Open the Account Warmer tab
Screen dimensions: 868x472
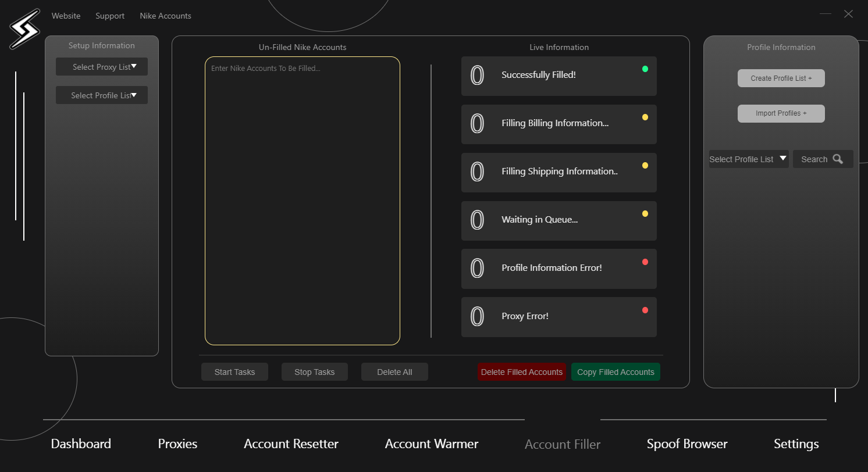[431, 444]
